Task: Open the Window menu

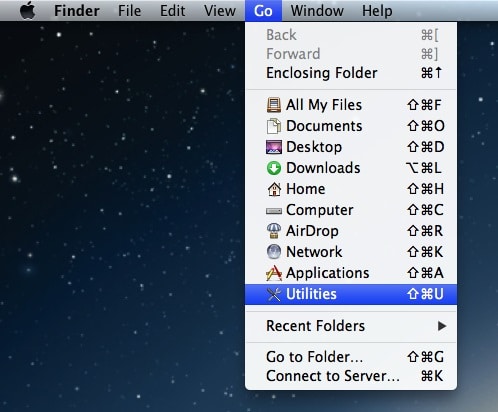Action: pos(317,10)
